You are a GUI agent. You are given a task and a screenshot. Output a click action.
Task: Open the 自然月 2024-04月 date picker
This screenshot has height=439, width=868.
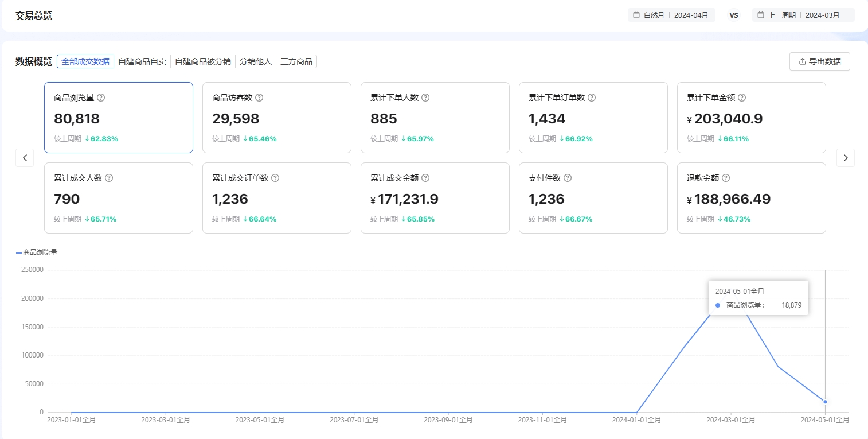pyautogui.click(x=671, y=15)
